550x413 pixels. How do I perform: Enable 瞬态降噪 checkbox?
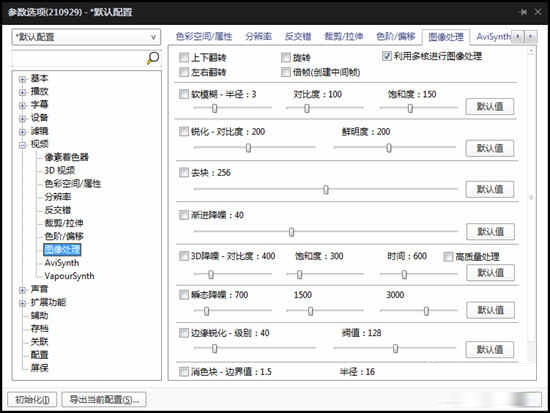tap(184, 294)
